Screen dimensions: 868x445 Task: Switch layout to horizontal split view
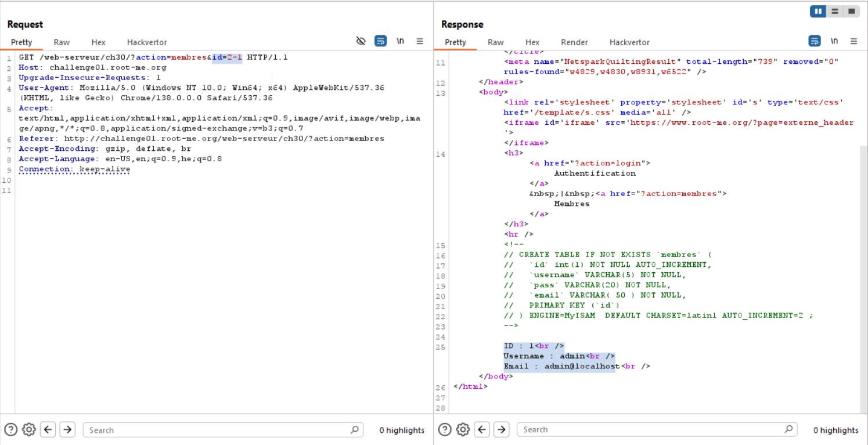(x=834, y=11)
